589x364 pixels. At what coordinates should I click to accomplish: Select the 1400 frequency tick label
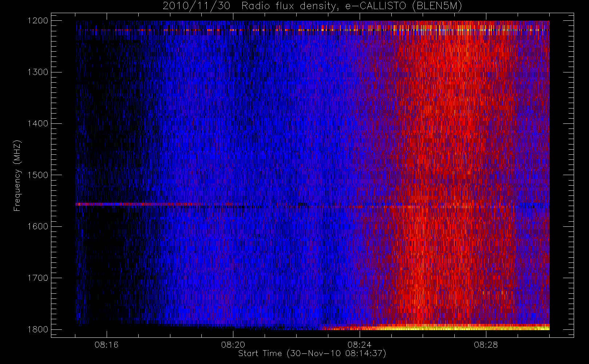pos(38,124)
